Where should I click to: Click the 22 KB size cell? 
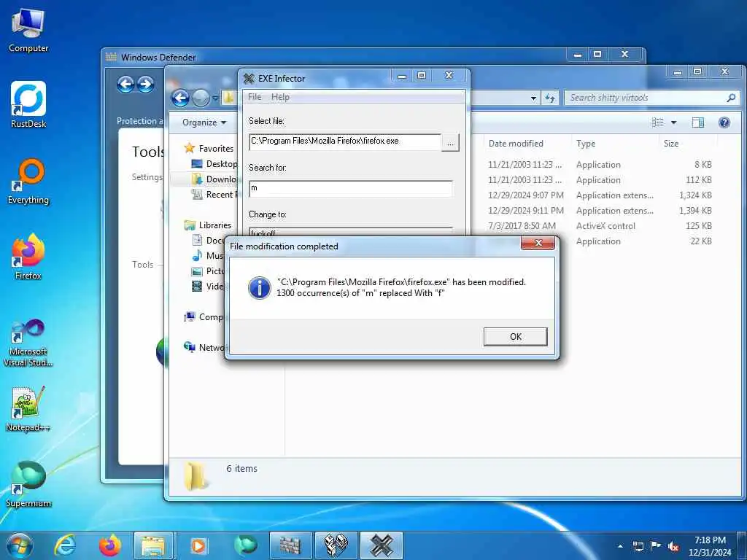tap(701, 241)
